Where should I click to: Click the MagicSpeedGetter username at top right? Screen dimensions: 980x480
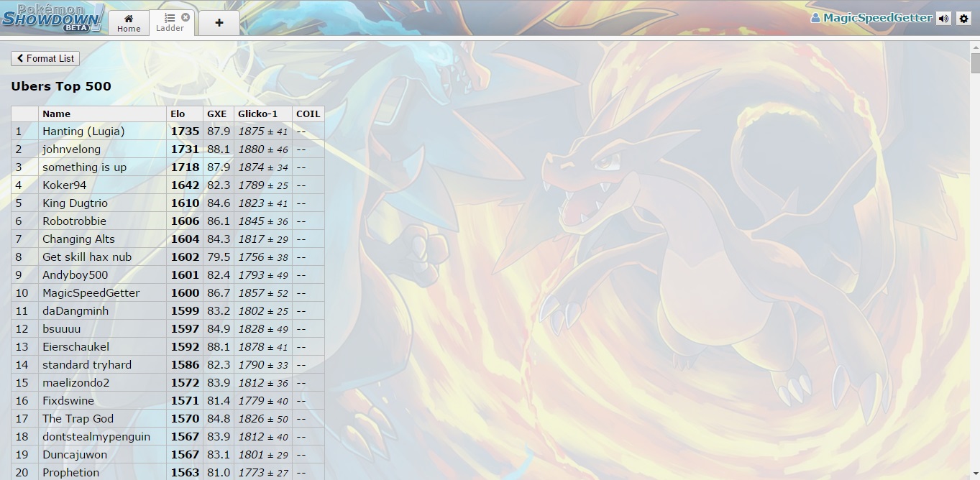pyautogui.click(x=871, y=18)
